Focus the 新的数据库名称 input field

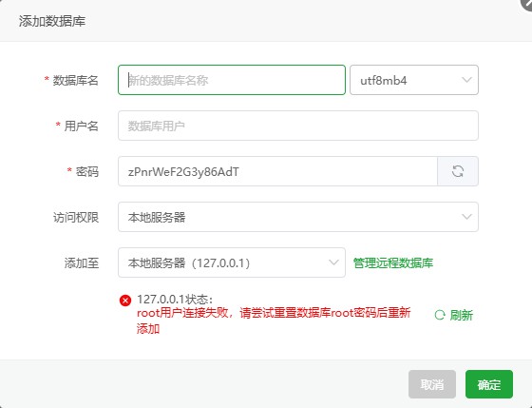click(x=232, y=80)
